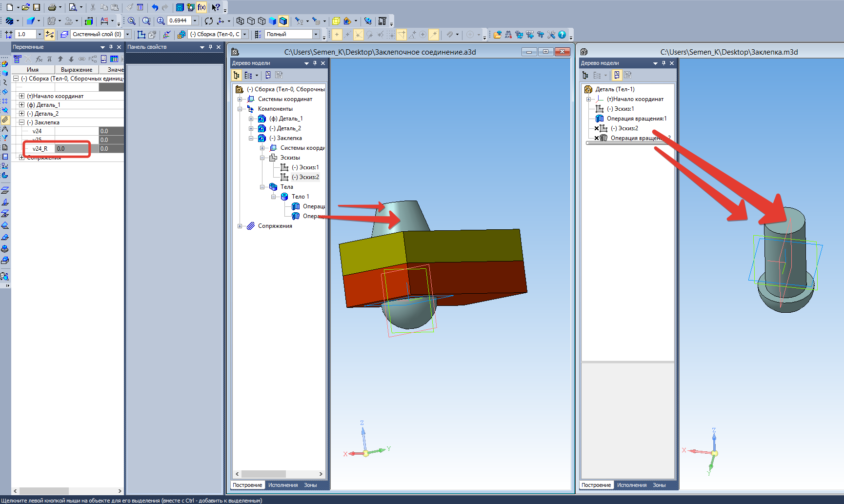Screen dimensions: 844x504
Task: Open the step value 1.0 dropdown
Action: tap(40, 34)
